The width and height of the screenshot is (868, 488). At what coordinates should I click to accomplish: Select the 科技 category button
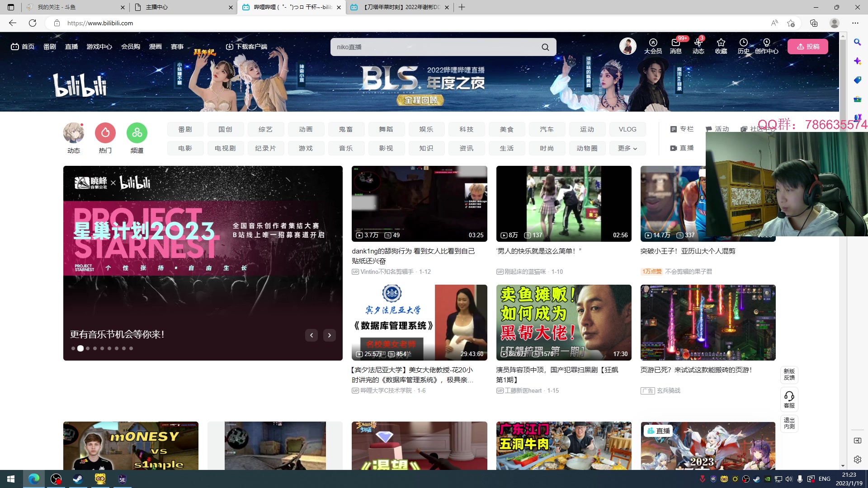click(x=467, y=129)
